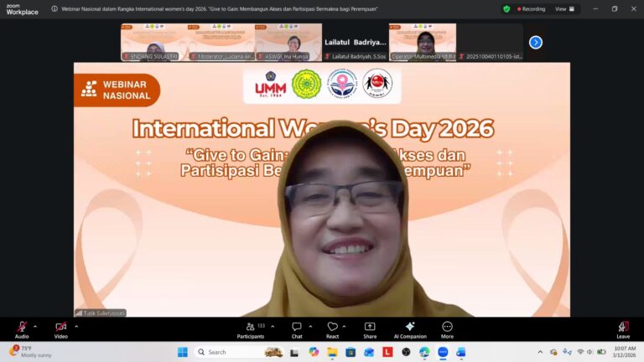
Task: Expand the Participants options arrow
Action: [x=273, y=327]
